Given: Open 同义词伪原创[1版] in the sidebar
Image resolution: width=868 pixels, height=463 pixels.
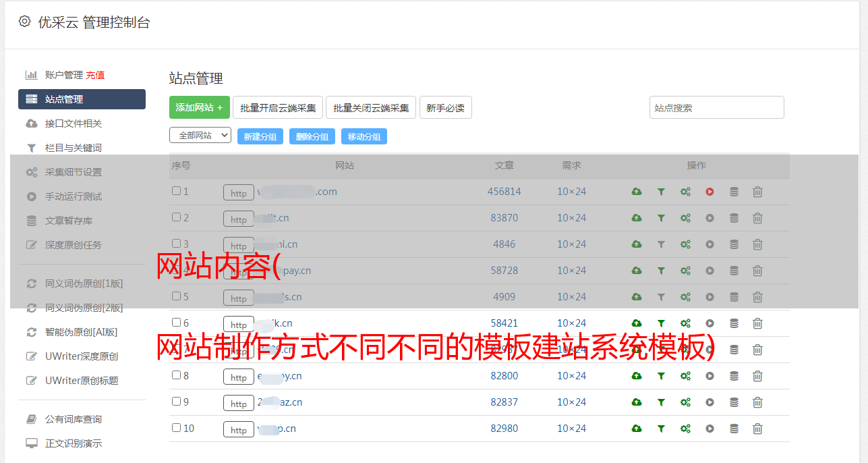Looking at the screenshot, I should coord(84,283).
